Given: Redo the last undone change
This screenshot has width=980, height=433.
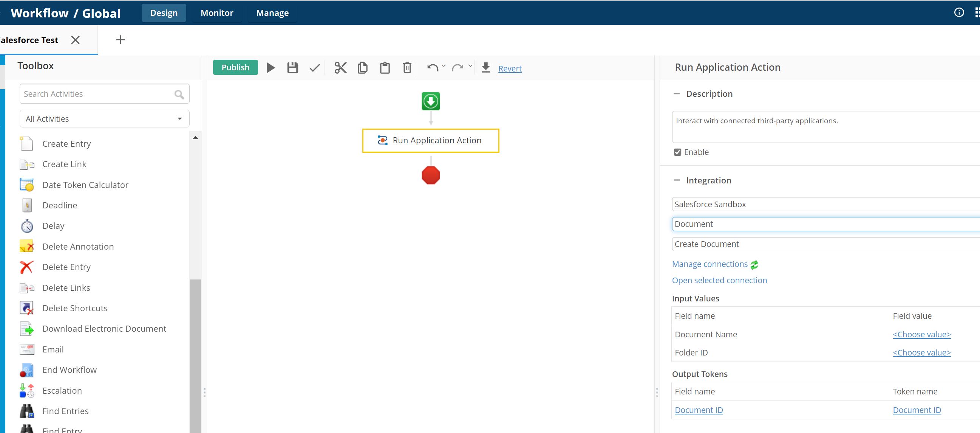Looking at the screenshot, I should tap(457, 68).
